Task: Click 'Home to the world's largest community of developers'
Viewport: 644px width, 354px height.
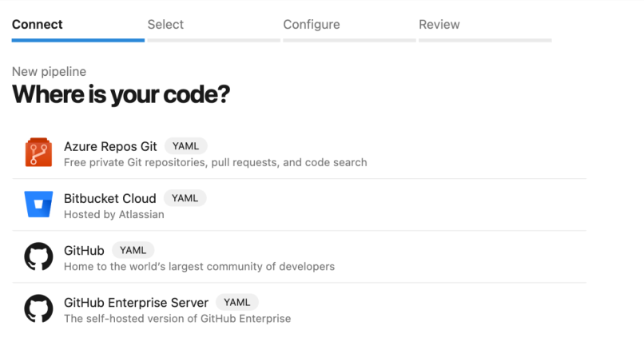Action: 199,267
